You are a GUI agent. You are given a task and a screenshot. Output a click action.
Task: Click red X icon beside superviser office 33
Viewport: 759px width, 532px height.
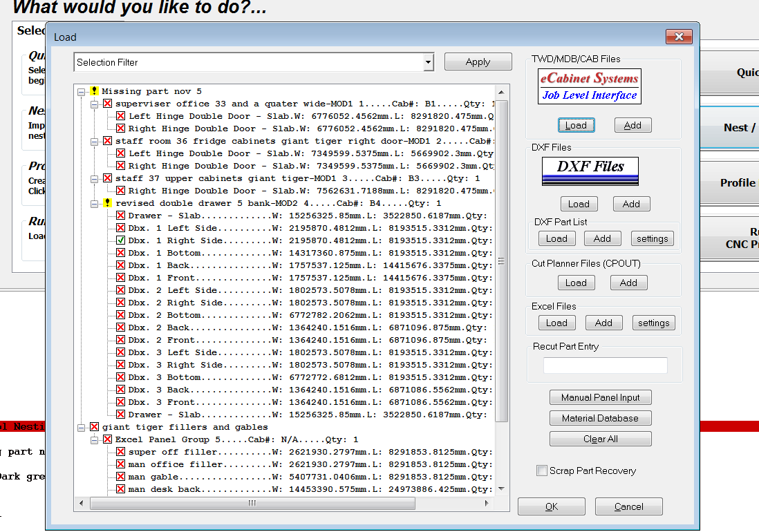[x=107, y=104]
